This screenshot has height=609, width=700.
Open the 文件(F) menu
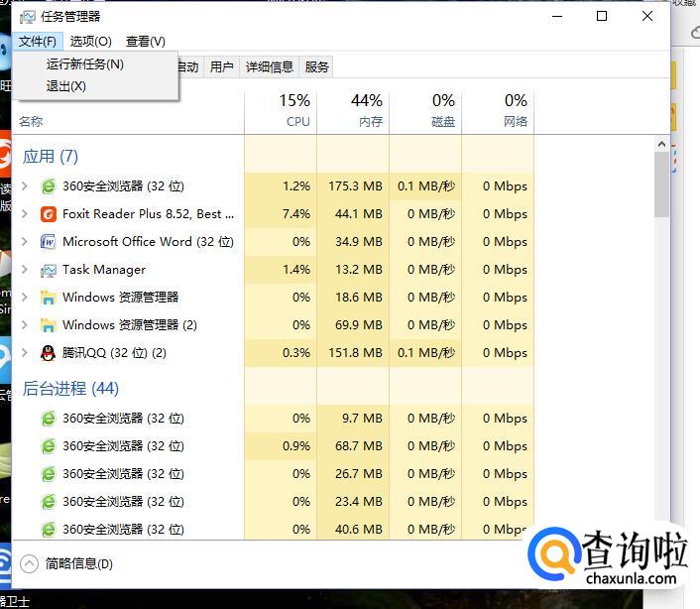pos(38,42)
